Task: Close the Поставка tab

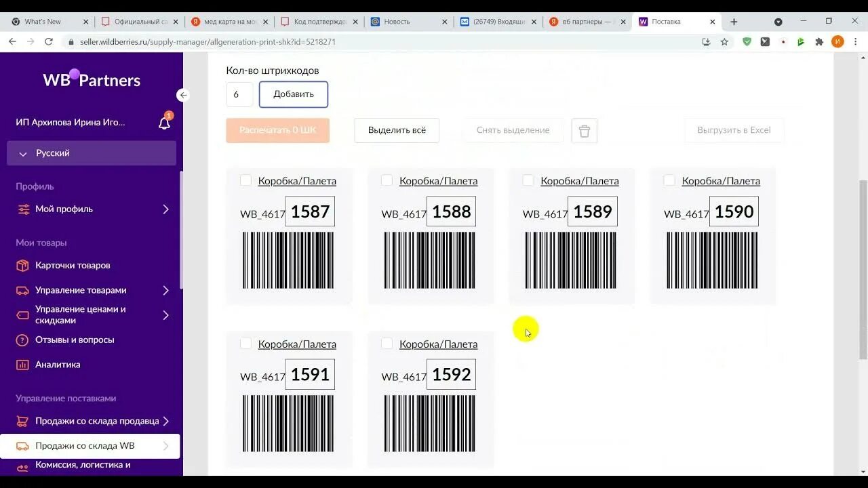Action: tap(712, 22)
